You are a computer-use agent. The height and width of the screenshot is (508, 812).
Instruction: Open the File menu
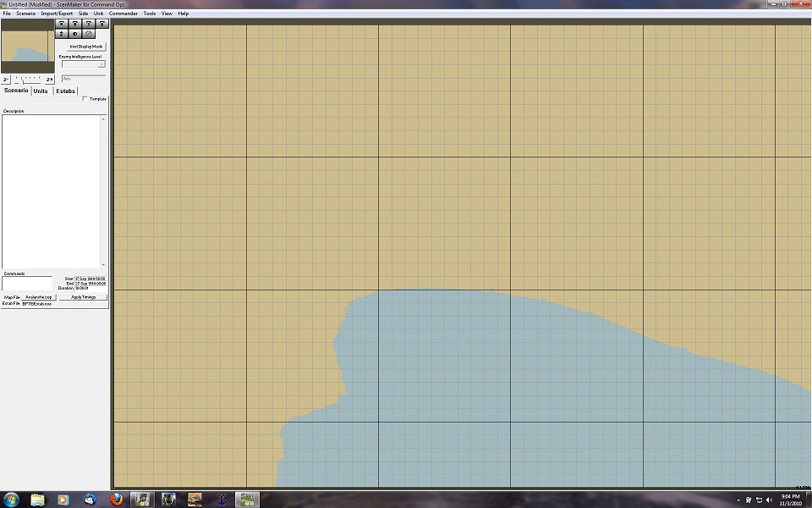point(7,14)
